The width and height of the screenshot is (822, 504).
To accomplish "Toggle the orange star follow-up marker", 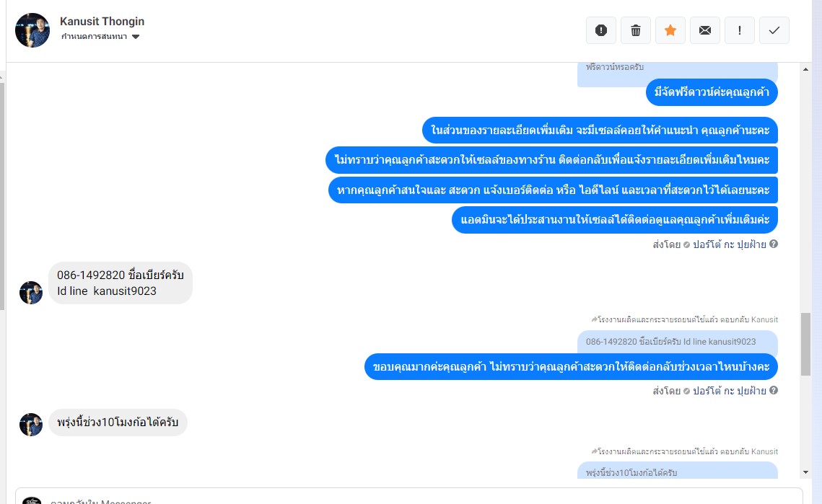I will coord(670,30).
